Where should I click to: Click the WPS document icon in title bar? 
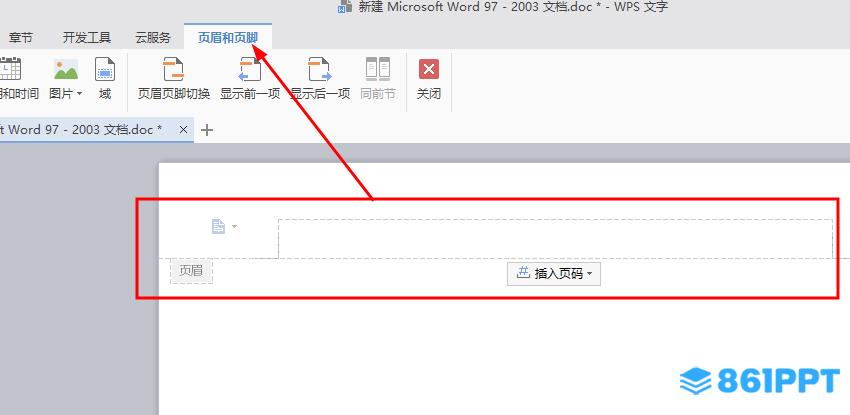(345, 7)
